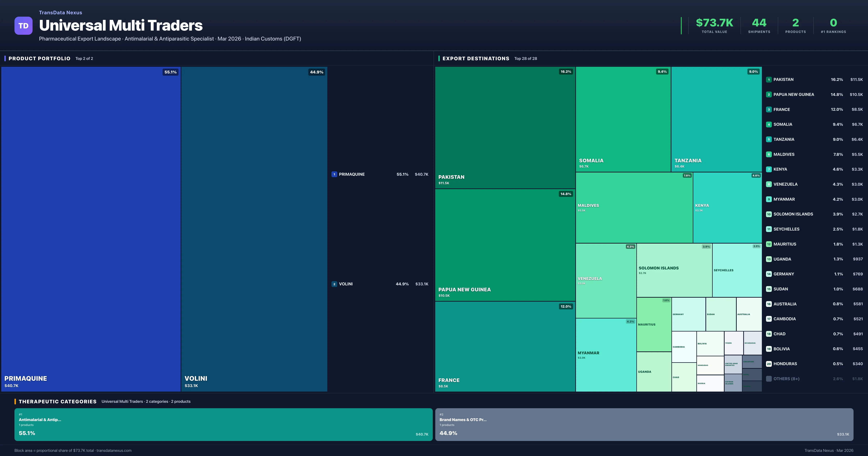
Task: Click the rank 10 badge beside SOLOMON ISLANDS
Action: 769,214
